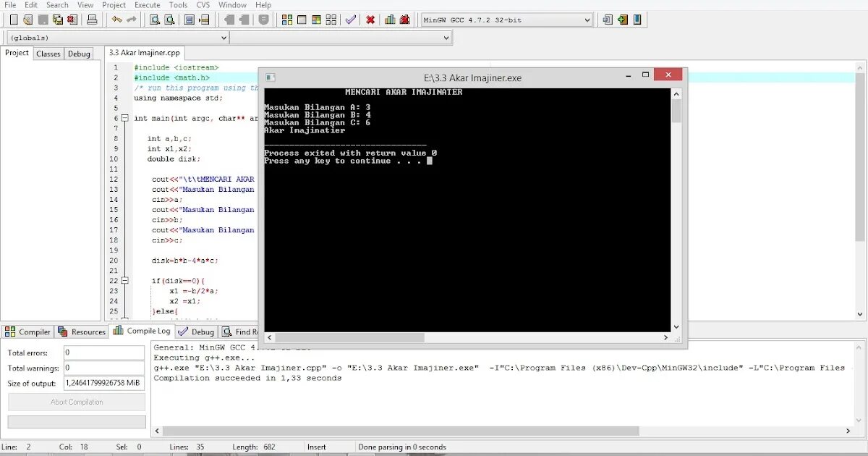Image resolution: width=868 pixels, height=456 pixels.
Task: Switch to the Debug side panel tab
Action: (79, 54)
